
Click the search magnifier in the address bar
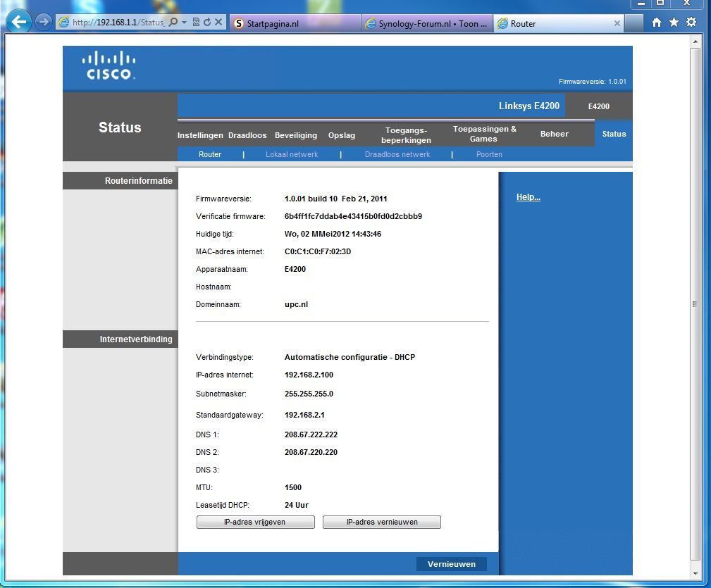point(173,23)
